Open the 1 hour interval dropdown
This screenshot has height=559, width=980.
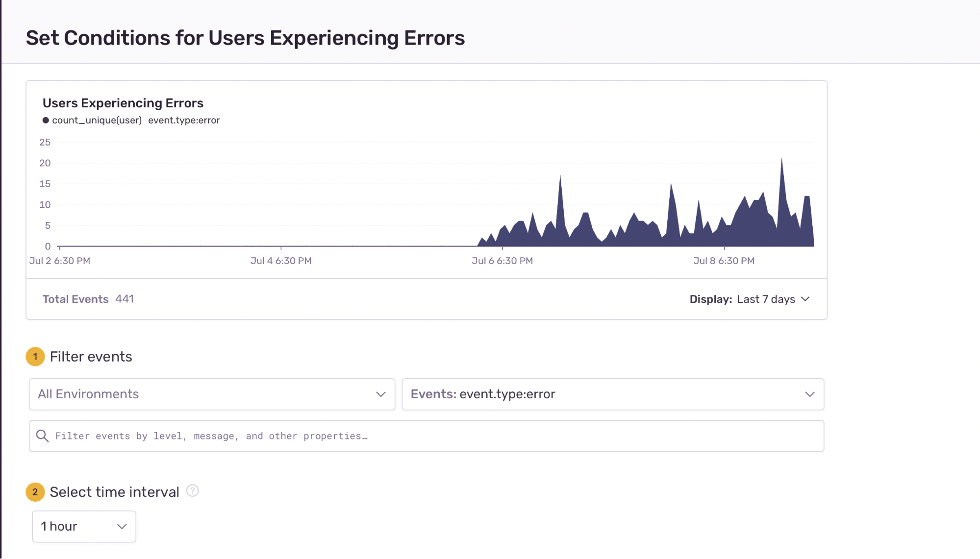(x=84, y=527)
